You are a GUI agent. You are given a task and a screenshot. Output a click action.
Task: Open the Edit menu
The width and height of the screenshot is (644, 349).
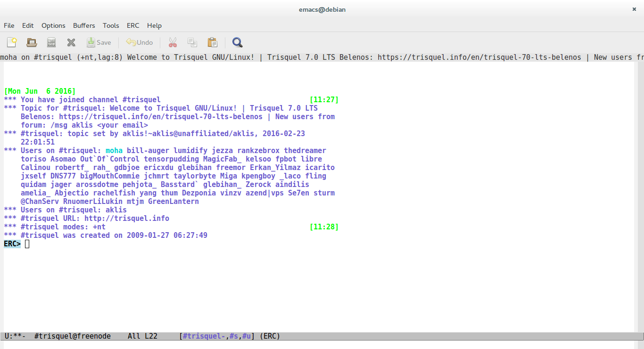(28, 25)
